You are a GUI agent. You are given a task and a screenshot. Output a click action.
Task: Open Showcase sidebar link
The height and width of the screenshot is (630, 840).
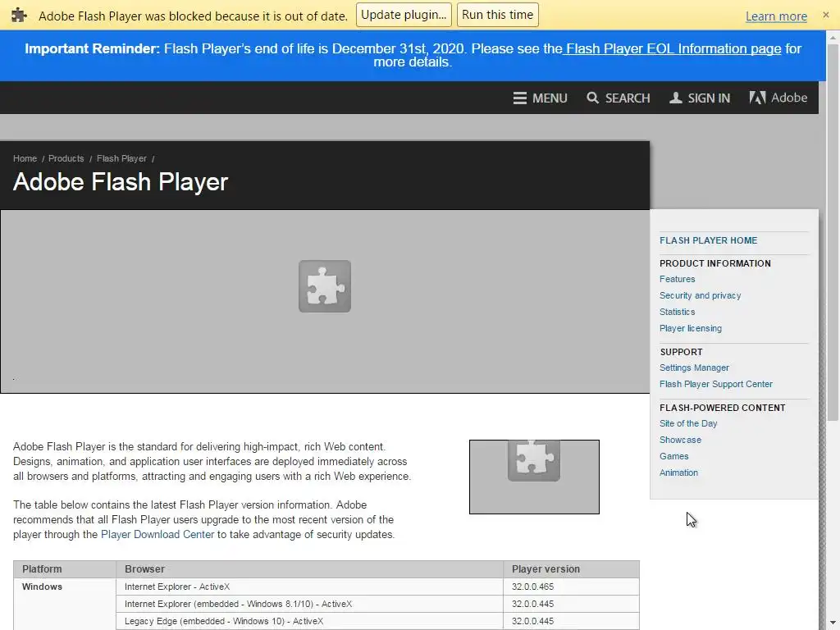(680, 440)
